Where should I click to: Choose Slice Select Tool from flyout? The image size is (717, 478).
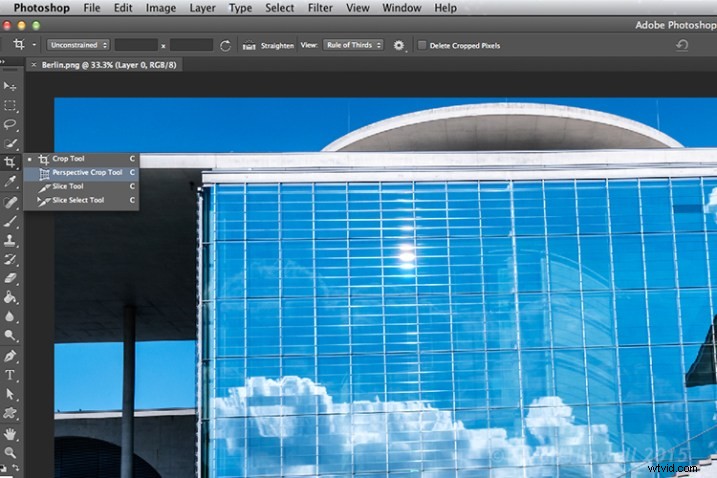81,200
